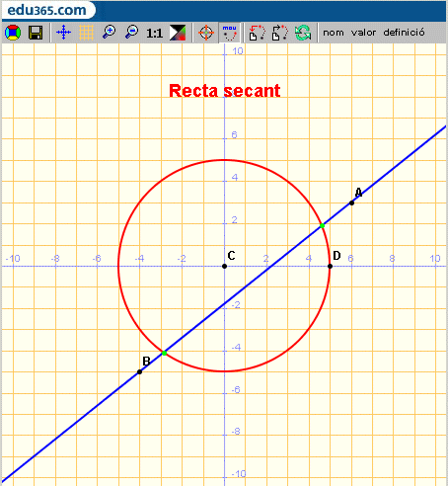Reset view with the 1:1 button
The height and width of the screenshot is (486, 448).
point(154,33)
